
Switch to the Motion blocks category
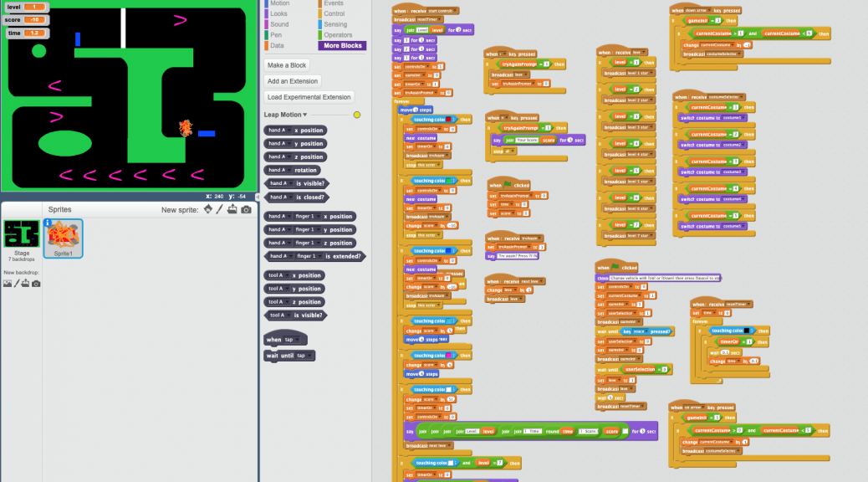click(x=279, y=3)
